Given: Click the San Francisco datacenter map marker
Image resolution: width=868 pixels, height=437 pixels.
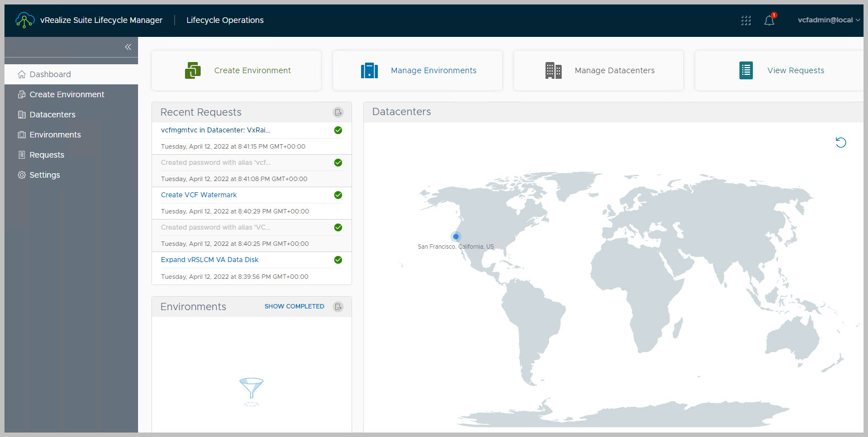Looking at the screenshot, I should 456,236.
